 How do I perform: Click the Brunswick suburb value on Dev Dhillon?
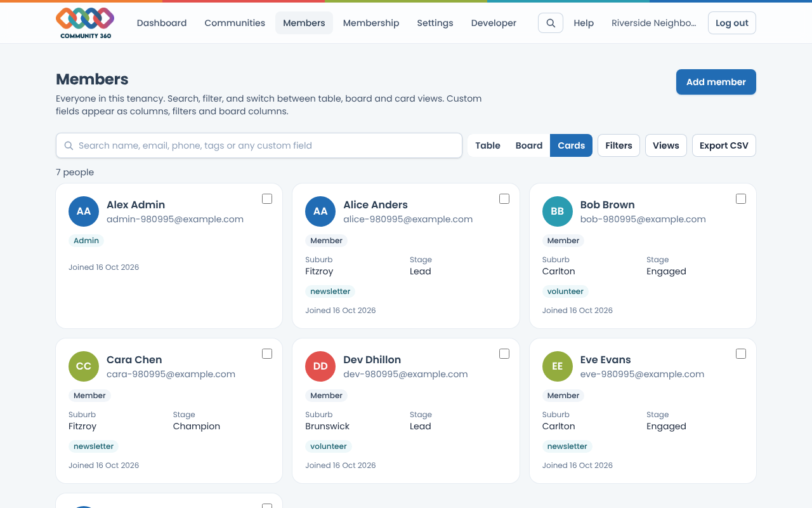pyautogui.click(x=327, y=426)
